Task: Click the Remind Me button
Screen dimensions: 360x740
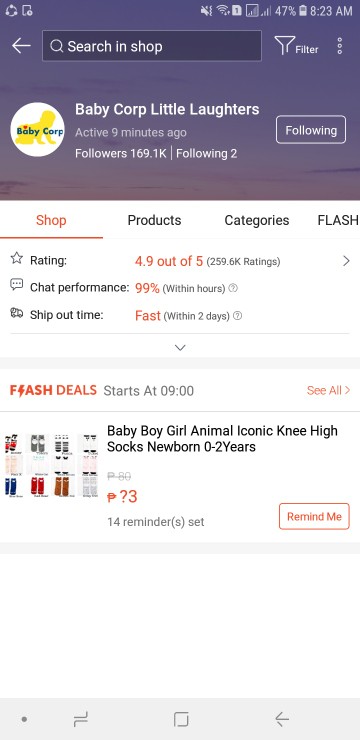Action: click(314, 516)
